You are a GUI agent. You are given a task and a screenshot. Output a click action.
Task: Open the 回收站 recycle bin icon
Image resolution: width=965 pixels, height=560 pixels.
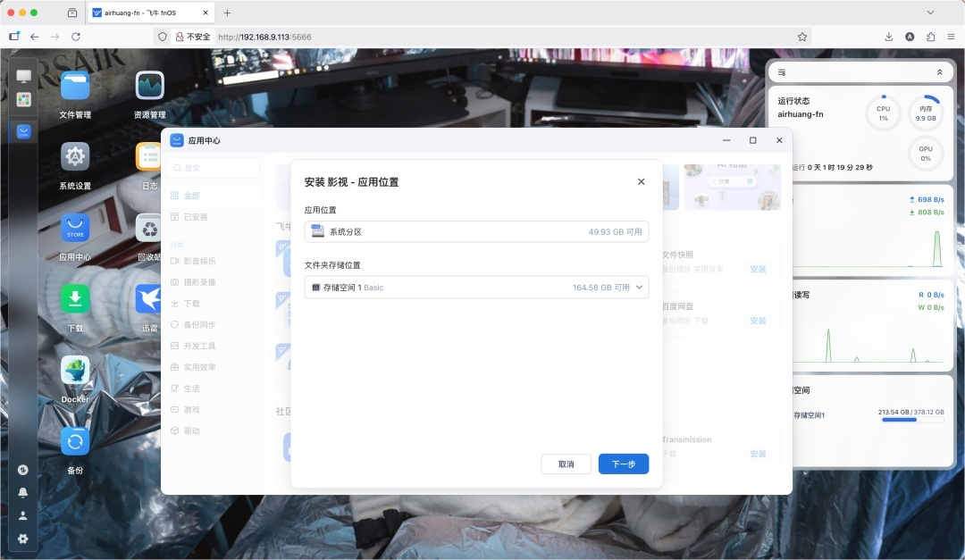(x=148, y=229)
